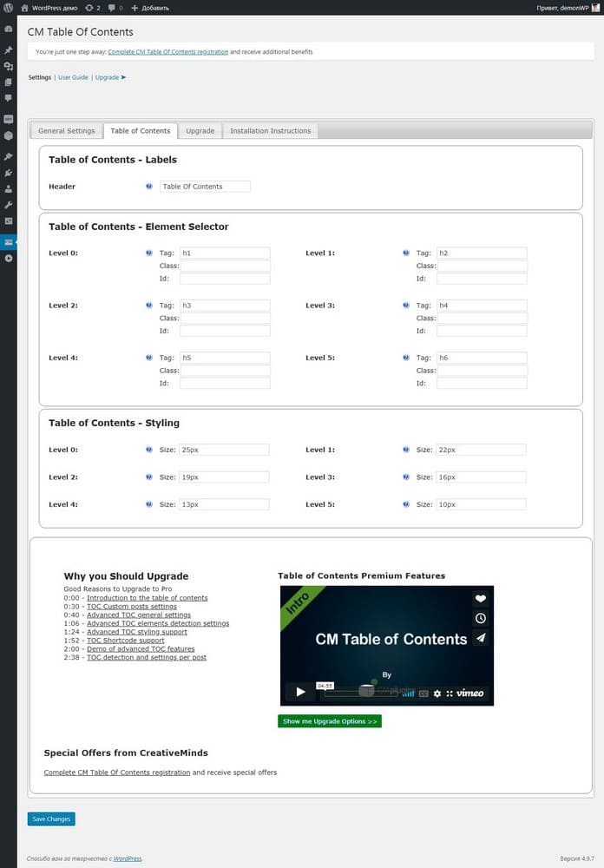Enter fullscreen on the Vimeo player
The height and width of the screenshot is (868, 604).
450,694
